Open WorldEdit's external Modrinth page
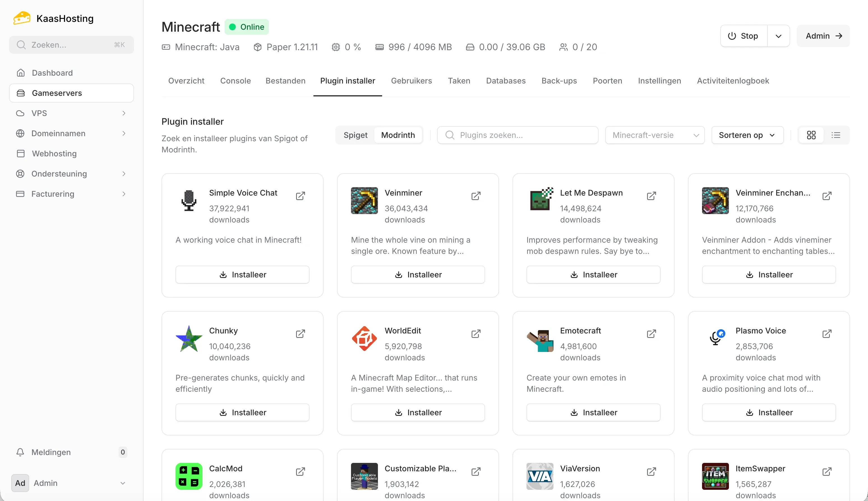Viewport: 868px width, 501px height. (x=476, y=333)
